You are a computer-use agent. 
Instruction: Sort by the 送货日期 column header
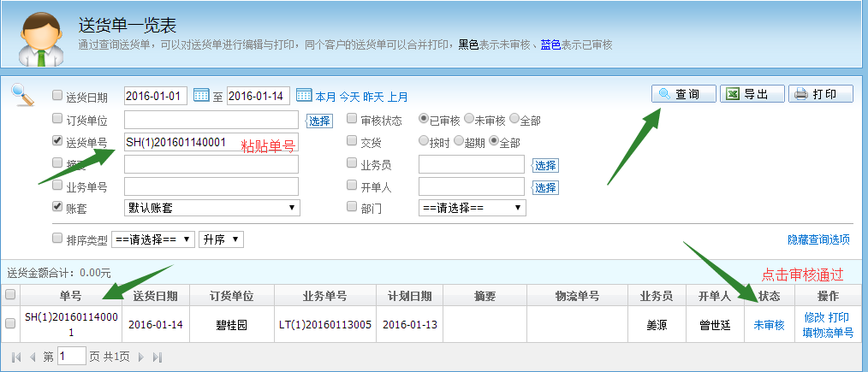click(x=156, y=296)
